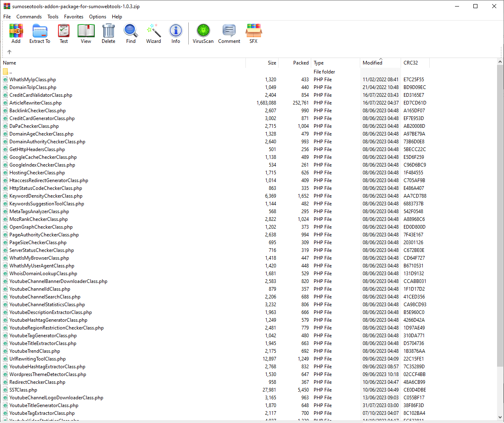
Task: Open the Extract To tool
Action: point(40,33)
